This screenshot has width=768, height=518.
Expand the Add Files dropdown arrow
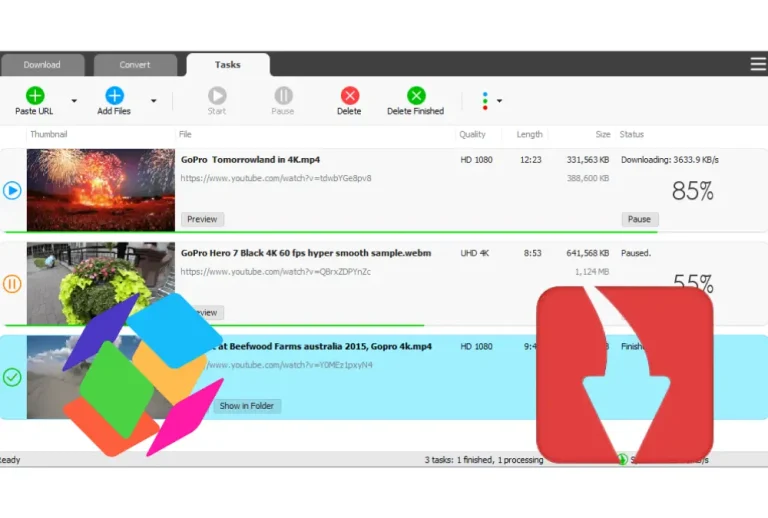153,101
